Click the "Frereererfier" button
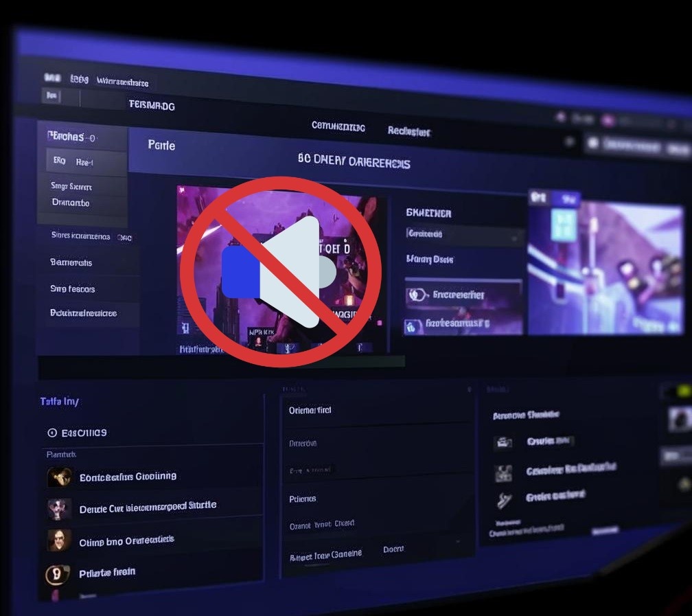 click(x=463, y=295)
